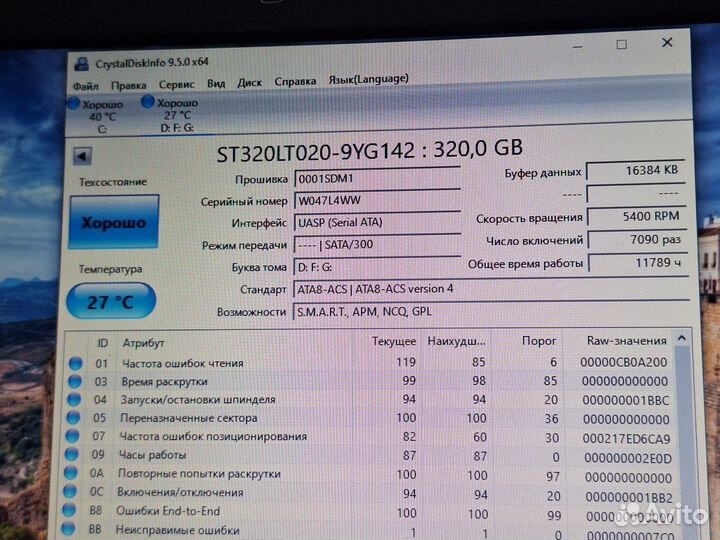Open the Диск menu
This screenshot has height=540, width=720.
249,83
